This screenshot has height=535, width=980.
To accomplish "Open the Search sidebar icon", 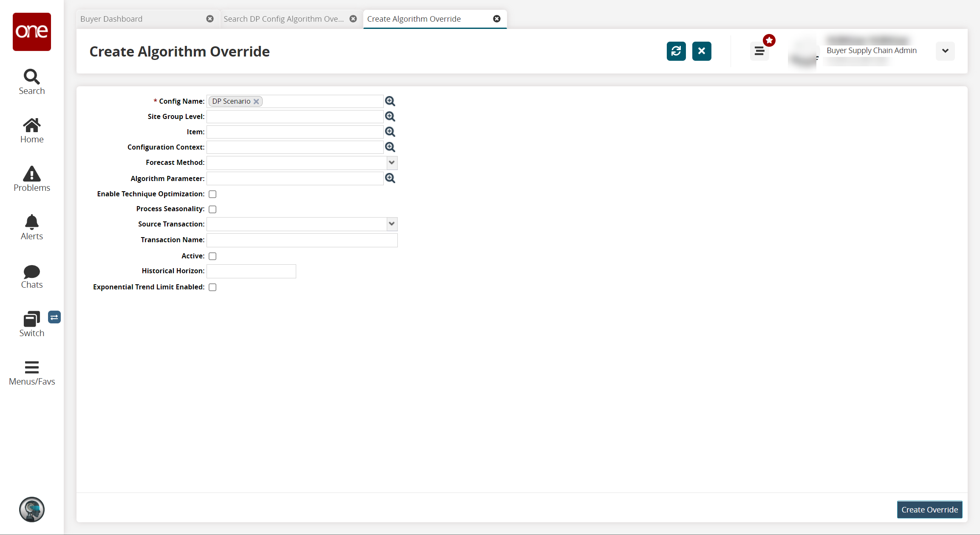I will [x=31, y=82].
